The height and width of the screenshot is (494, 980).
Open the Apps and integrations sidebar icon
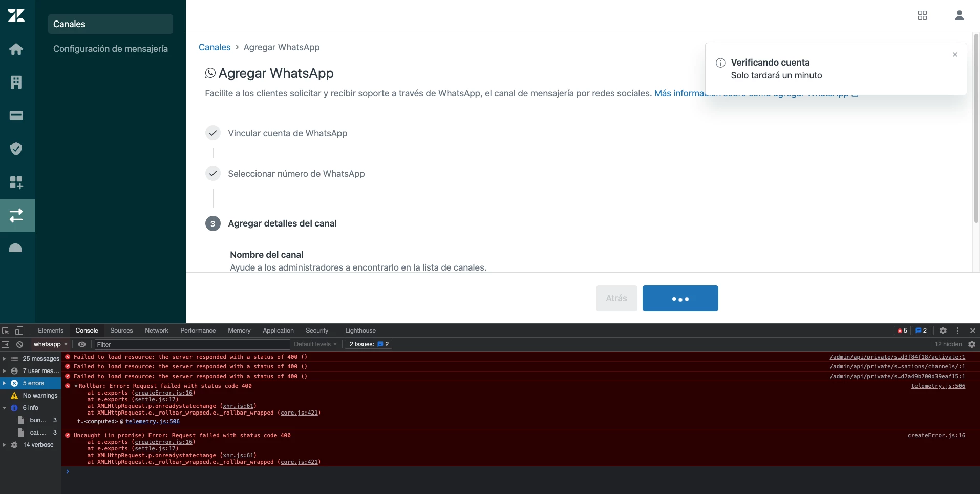(x=16, y=182)
